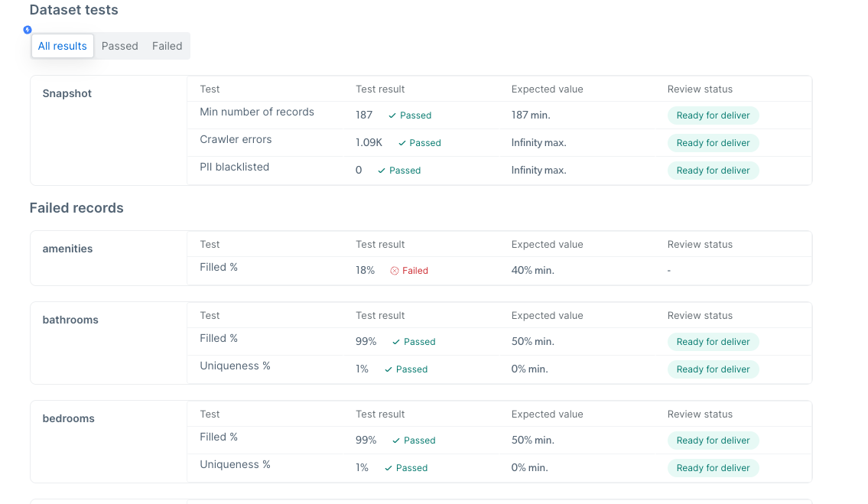
Task: Click the checkmark icon for PII blacklisted result
Action: (x=382, y=170)
